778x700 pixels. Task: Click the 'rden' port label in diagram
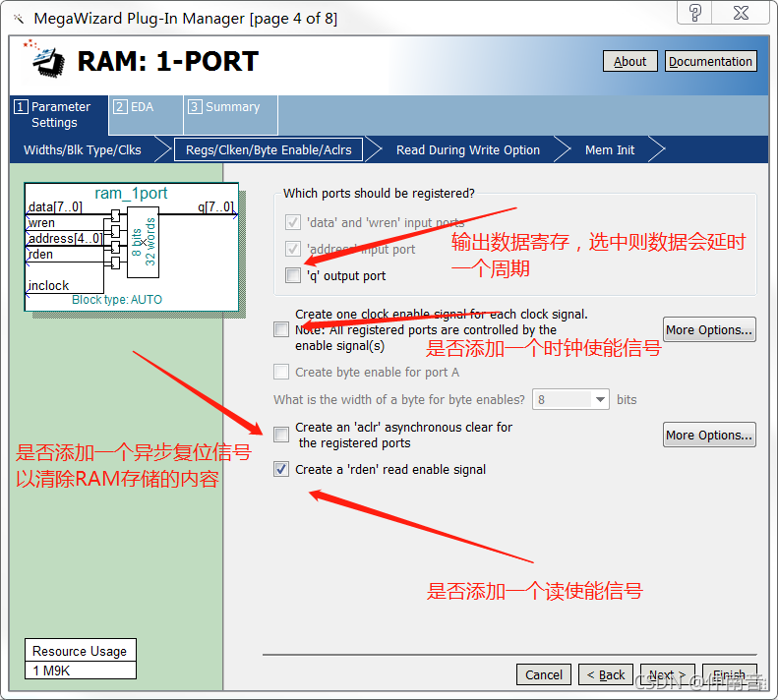(40, 255)
